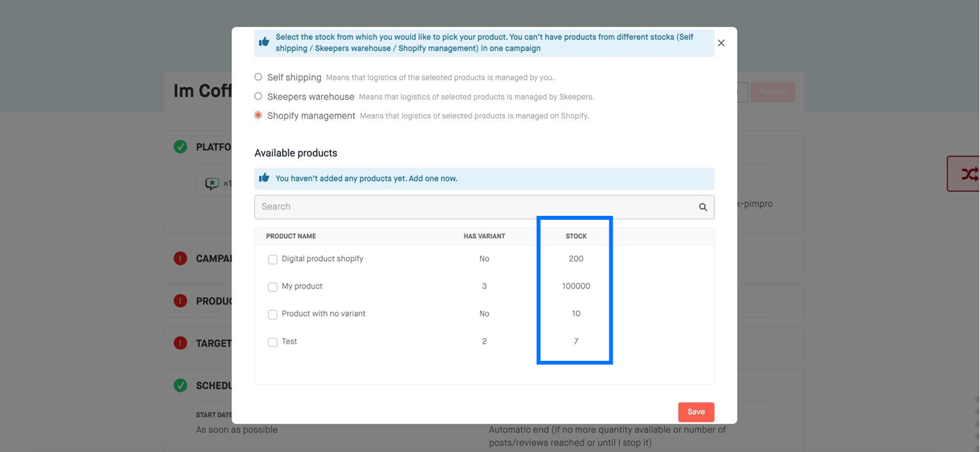Enable the Product with no variant checkbox
The height and width of the screenshot is (452, 980).
coord(272,315)
